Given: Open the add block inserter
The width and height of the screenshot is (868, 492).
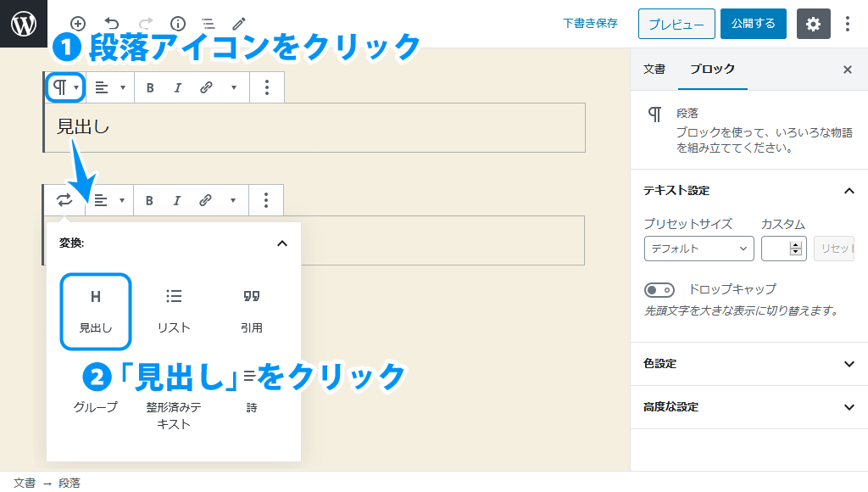Looking at the screenshot, I should pos(78,23).
